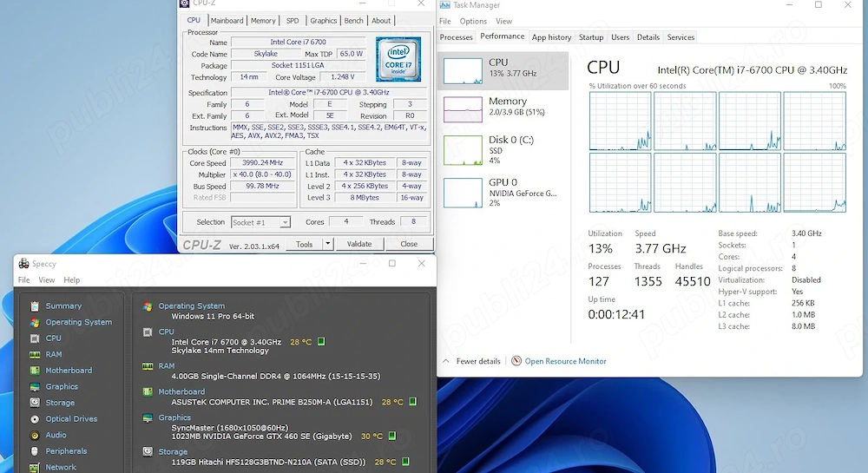Screen dimensions: 868x473
Task: Click Windows 11 Pro 64-bit text in Speccy
Action: [213, 317]
